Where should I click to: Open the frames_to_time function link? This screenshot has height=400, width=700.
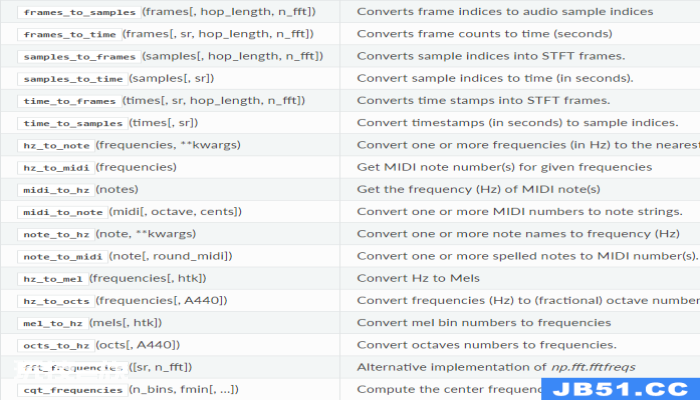coord(70,34)
